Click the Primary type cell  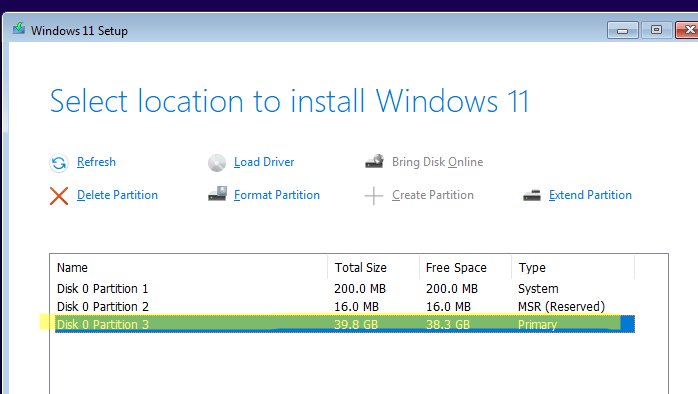[x=537, y=325]
